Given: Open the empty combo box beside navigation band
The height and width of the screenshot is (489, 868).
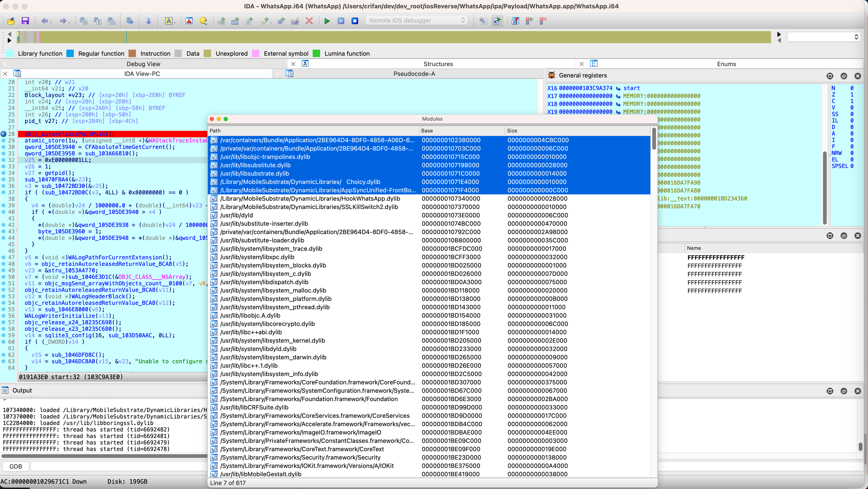Looking at the screenshot, I should [824, 37].
